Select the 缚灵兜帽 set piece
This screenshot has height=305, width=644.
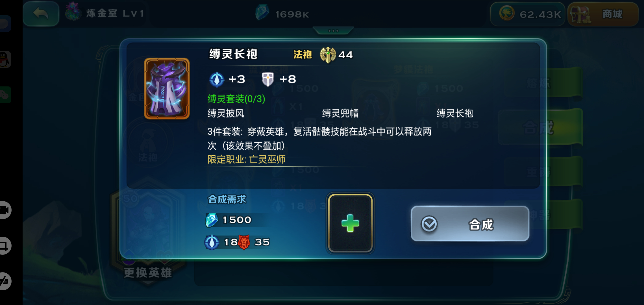[340, 113]
